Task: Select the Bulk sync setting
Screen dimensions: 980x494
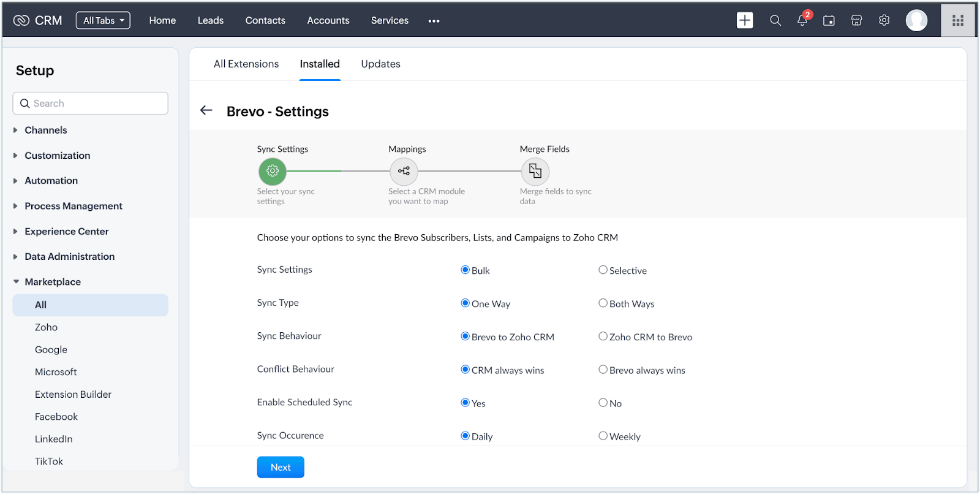Action: (x=465, y=270)
